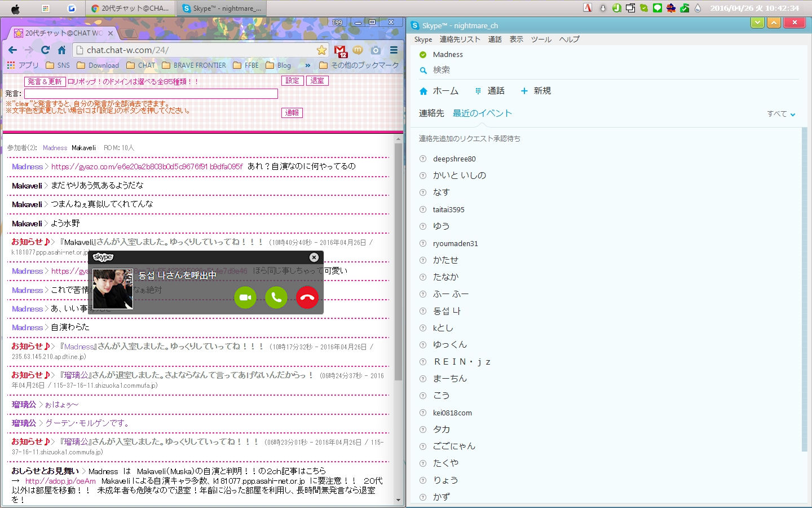812x508 pixels.
Task: Open the gyazo link in Madness's first message
Action: [147, 167]
